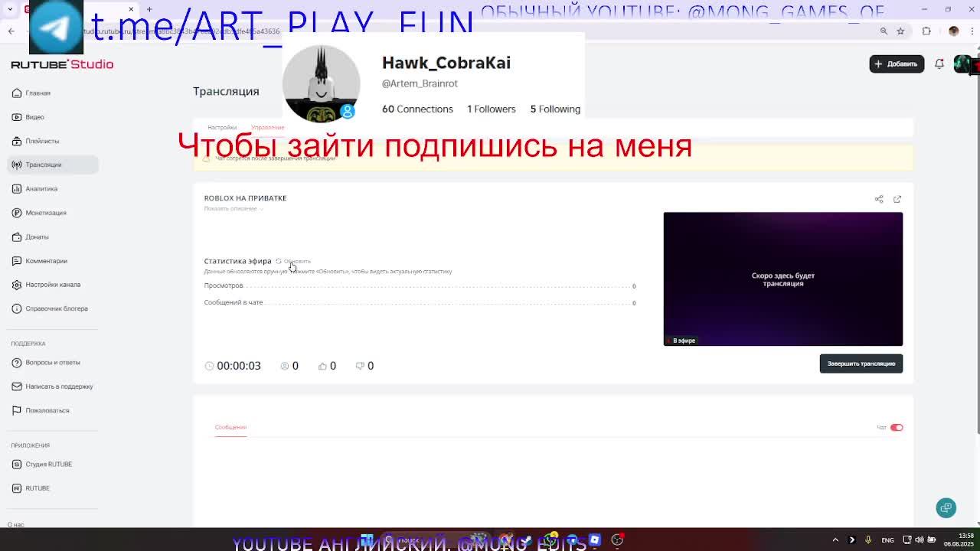Switch to the Настройки tab
The height and width of the screenshot is (551, 980).
222,128
